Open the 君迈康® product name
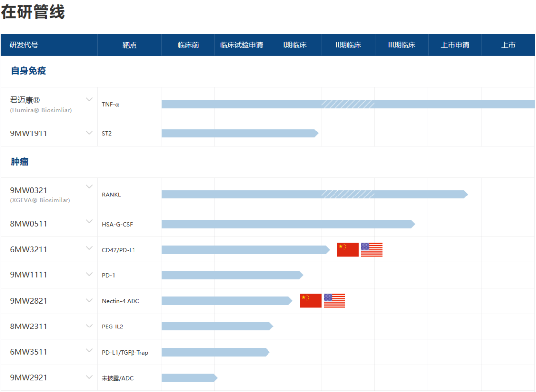This screenshot has height=392, width=536. [x=25, y=100]
